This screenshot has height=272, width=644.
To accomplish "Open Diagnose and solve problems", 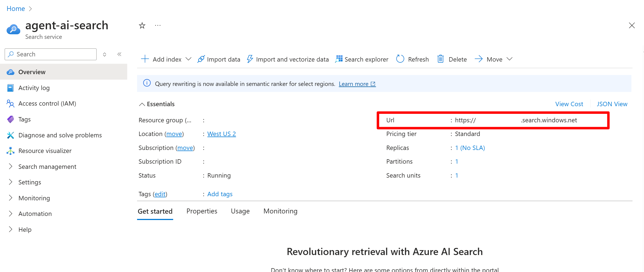I will pyautogui.click(x=60, y=135).
